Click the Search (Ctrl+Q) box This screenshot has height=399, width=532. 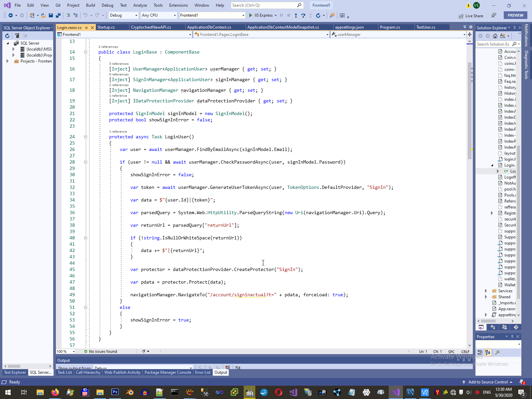[267, 5]
